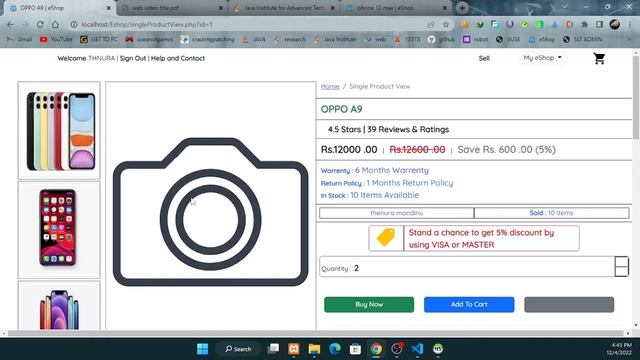Open the taskbar clock showing 4:43 PM
Screen dimensions: 640x360
tap(619, 349)
